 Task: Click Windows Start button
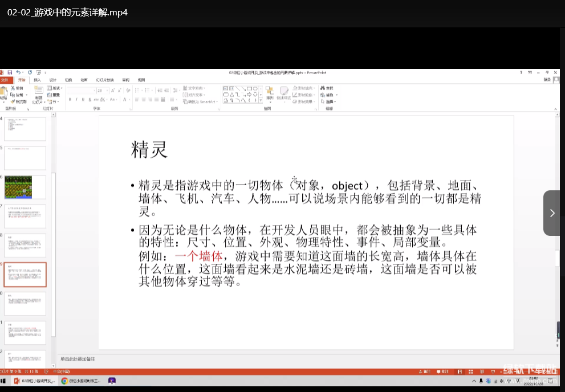(3, 381)
